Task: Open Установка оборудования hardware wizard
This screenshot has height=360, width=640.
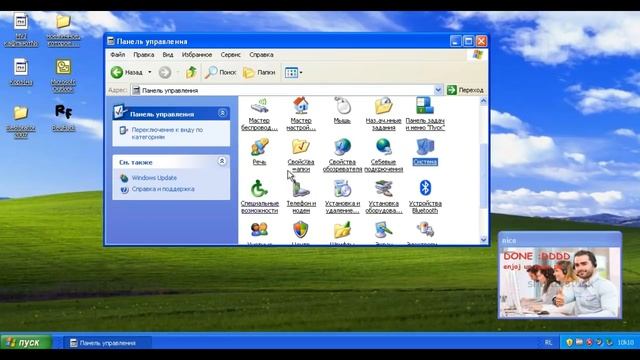Action: pyautogui.click(x=383, y=197)
